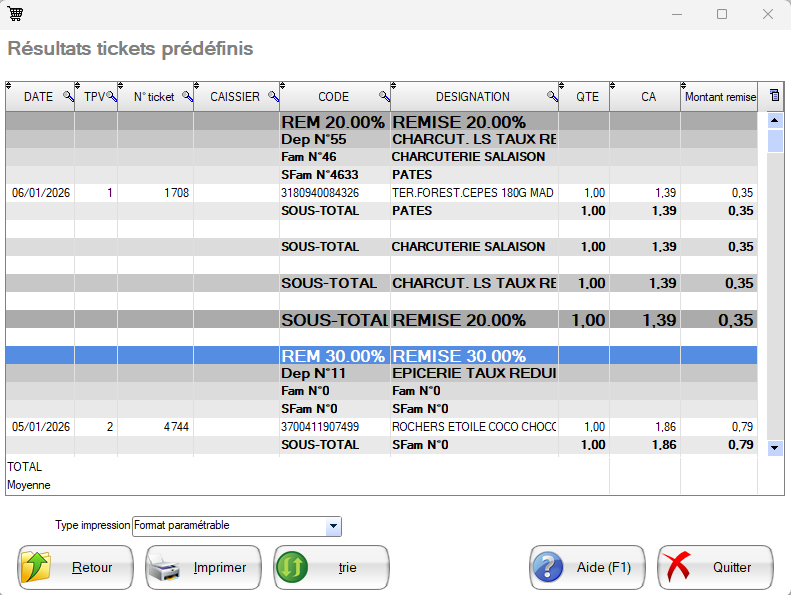Click the search icon in CODE column header
This screenshot has width=791, height=595.
383,97
